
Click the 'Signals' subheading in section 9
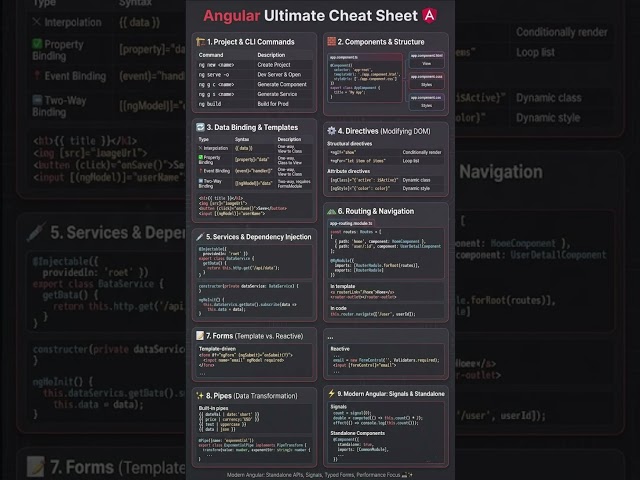click(338, 407)
